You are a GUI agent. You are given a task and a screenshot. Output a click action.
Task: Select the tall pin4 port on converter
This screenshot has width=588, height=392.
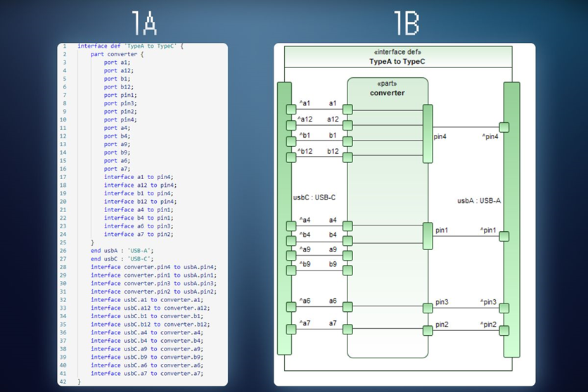pos(427,133)
